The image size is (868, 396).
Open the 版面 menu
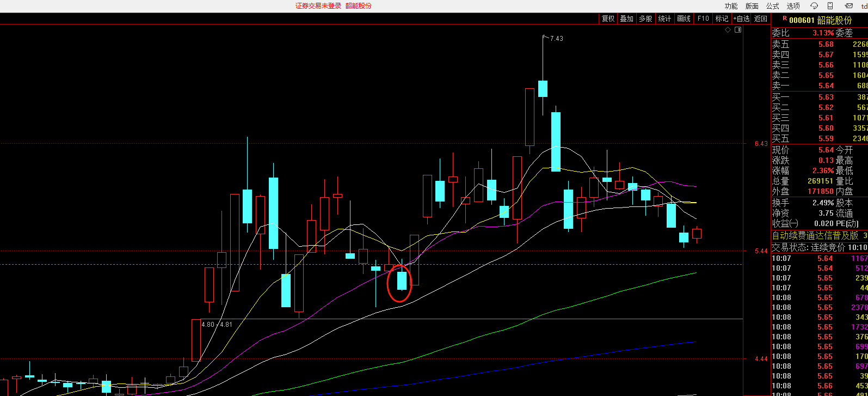point(752,6)
